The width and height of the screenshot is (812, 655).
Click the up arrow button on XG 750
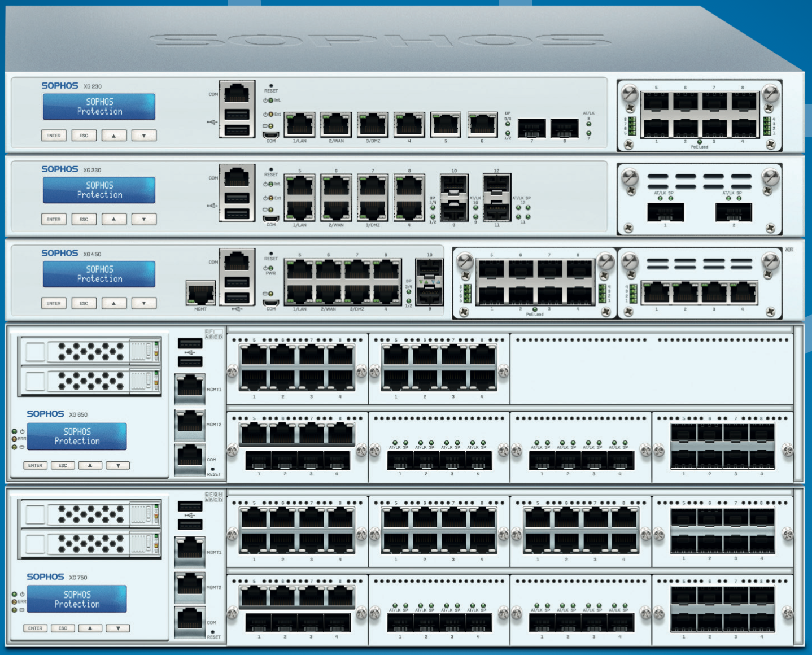pyautogui.click(x=90, y=628)
